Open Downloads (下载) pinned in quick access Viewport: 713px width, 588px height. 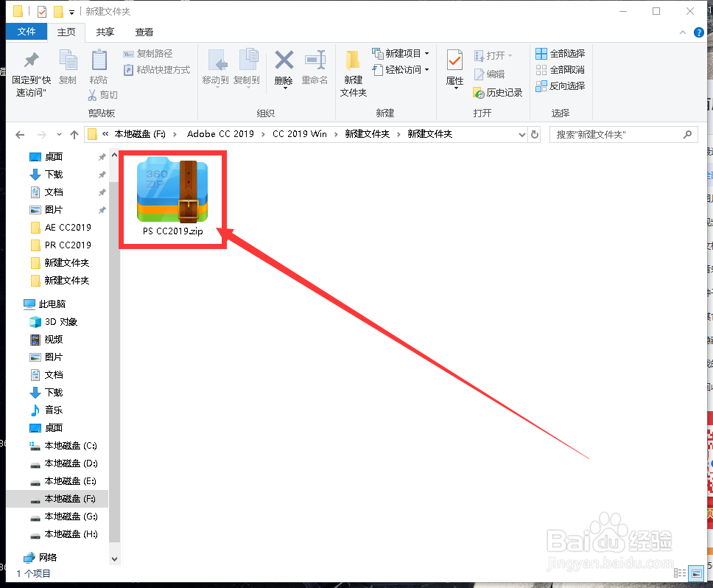[54, 175]
